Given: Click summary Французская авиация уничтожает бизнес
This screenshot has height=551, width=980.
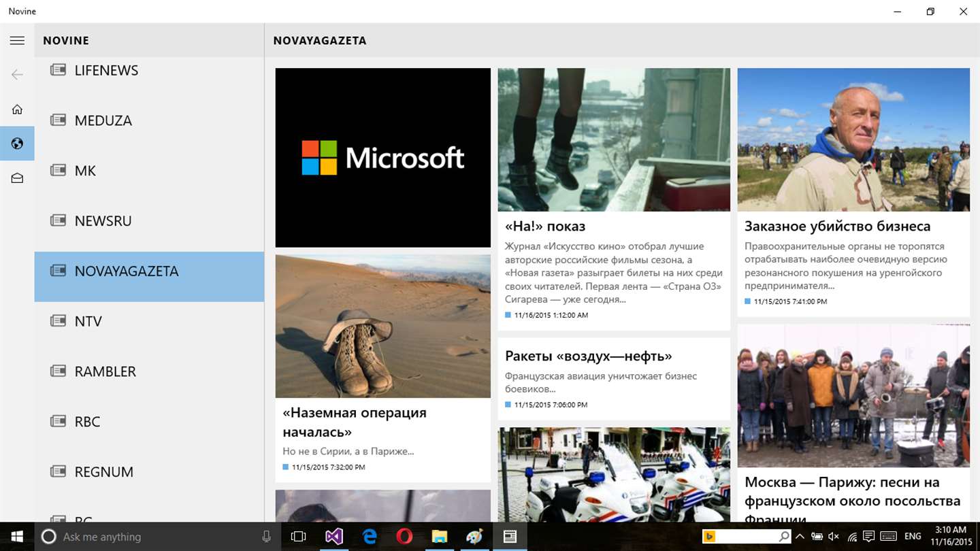Looking at the screenshot, I should [601, 382].
